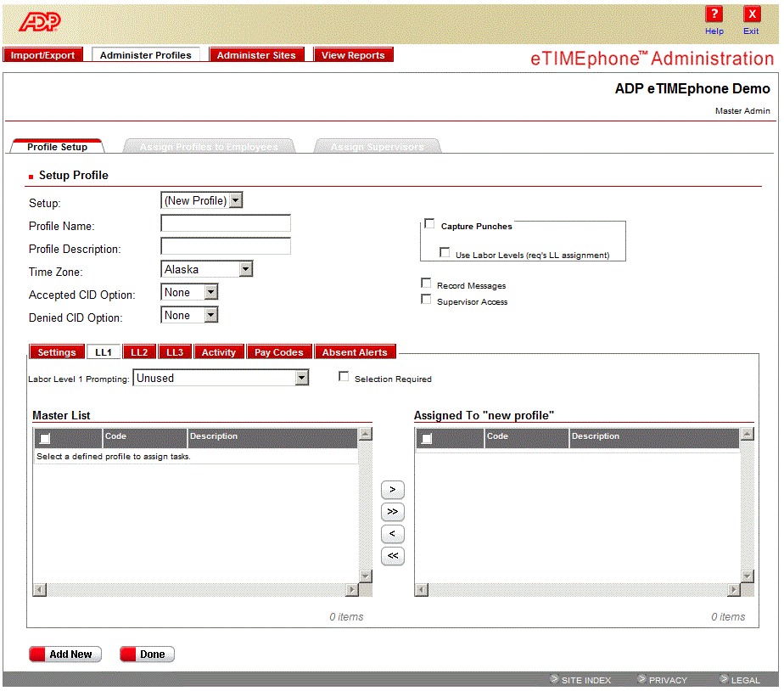
Task: Click the Help link text
Action: [x=714, y=31]
